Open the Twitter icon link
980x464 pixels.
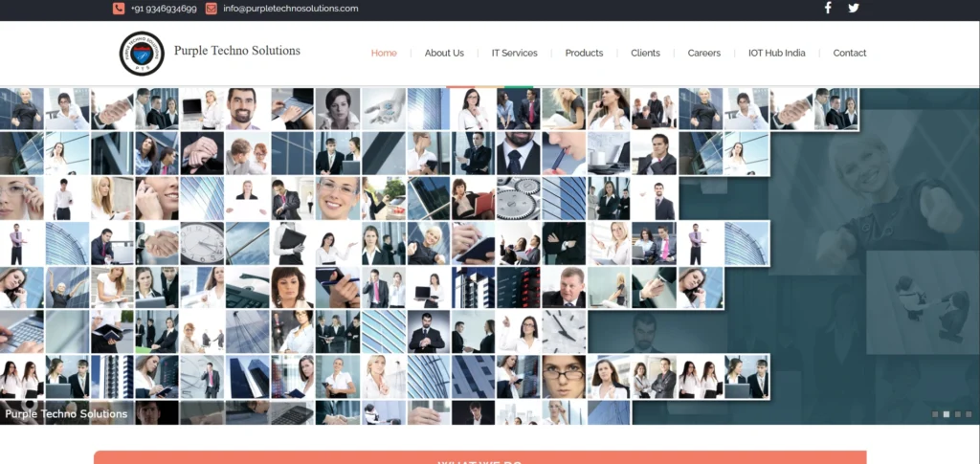(x=854, y=9)
